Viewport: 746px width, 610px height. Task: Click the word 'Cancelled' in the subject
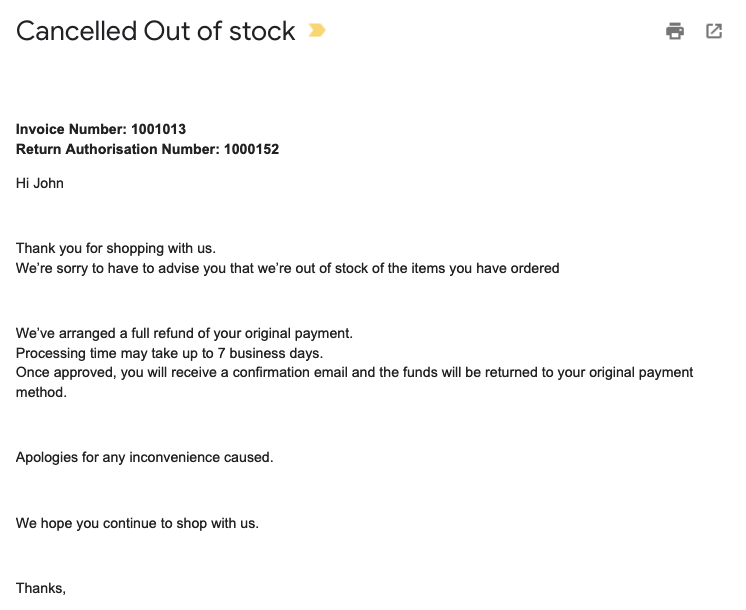tap(77, 31)
